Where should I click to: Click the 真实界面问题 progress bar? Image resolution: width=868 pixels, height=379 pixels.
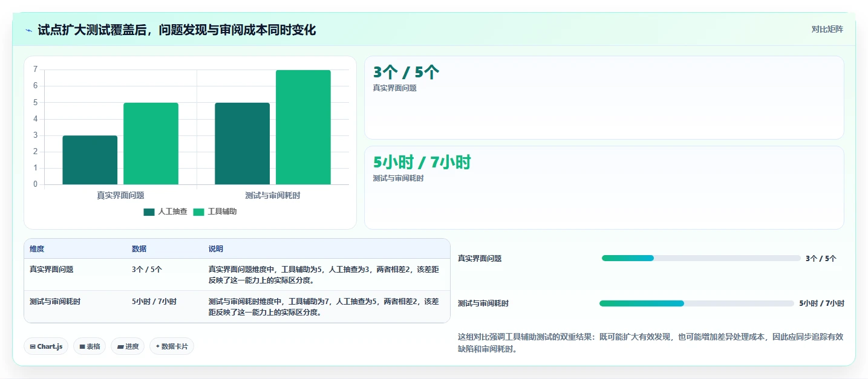[701, 258]
